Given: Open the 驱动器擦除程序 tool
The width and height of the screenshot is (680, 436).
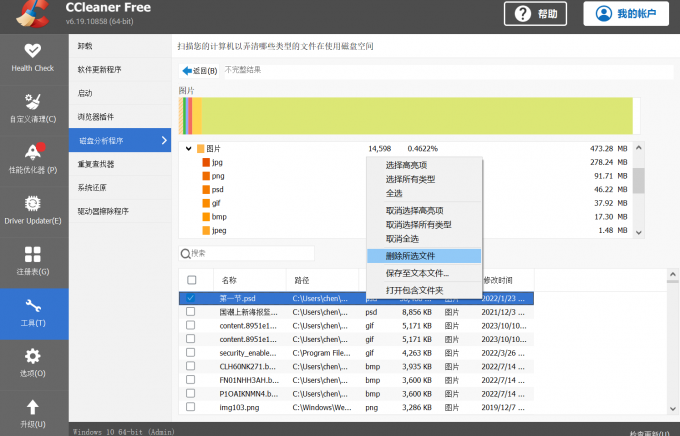Looking at the screenshot, I should [120, 211].
